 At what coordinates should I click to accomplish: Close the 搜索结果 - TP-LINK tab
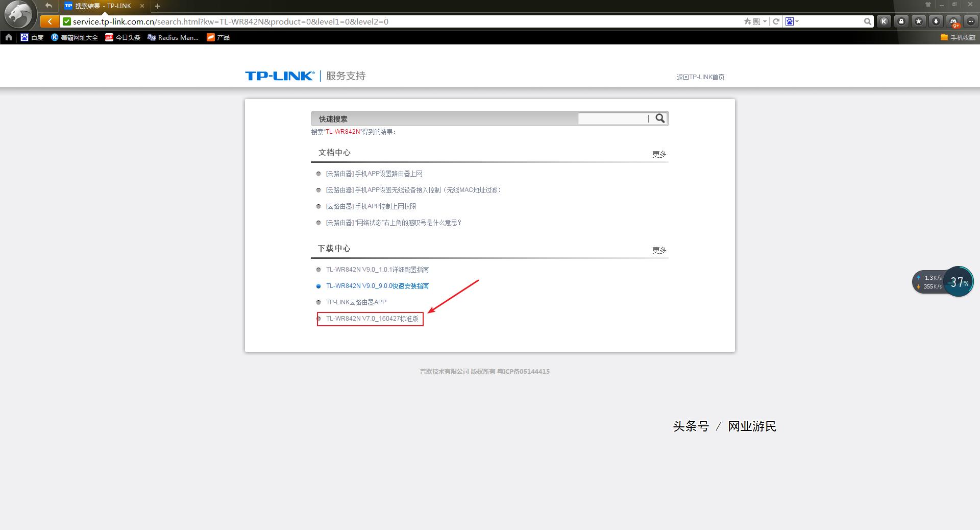tap(142, 6)
